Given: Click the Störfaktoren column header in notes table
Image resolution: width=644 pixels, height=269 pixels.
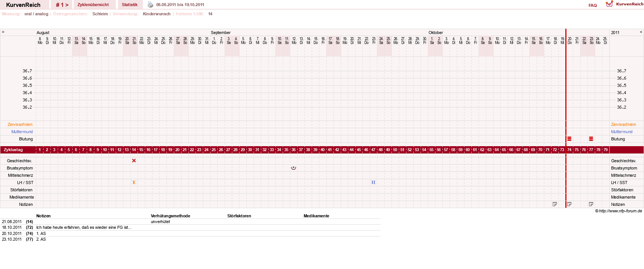Looking at the screenshot, I should [239, 216].
